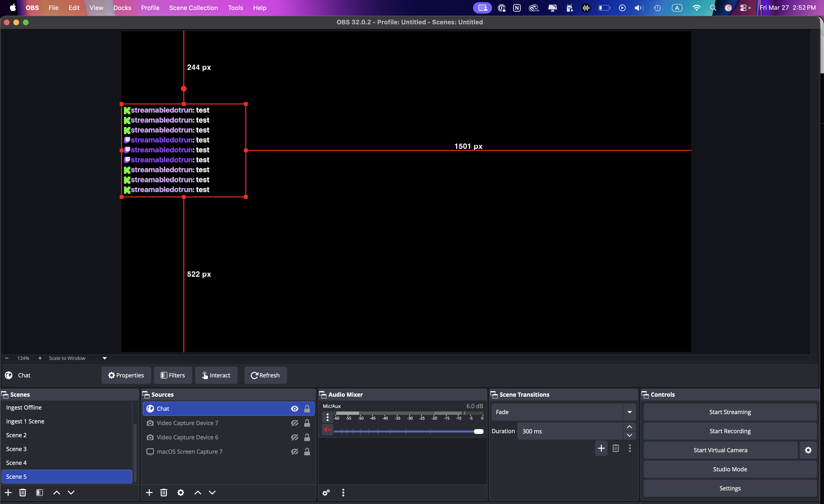Start Recording from the Controls panel
This screenshot has height=504, width=824.
pyautogui.click(x=730, y=431)
